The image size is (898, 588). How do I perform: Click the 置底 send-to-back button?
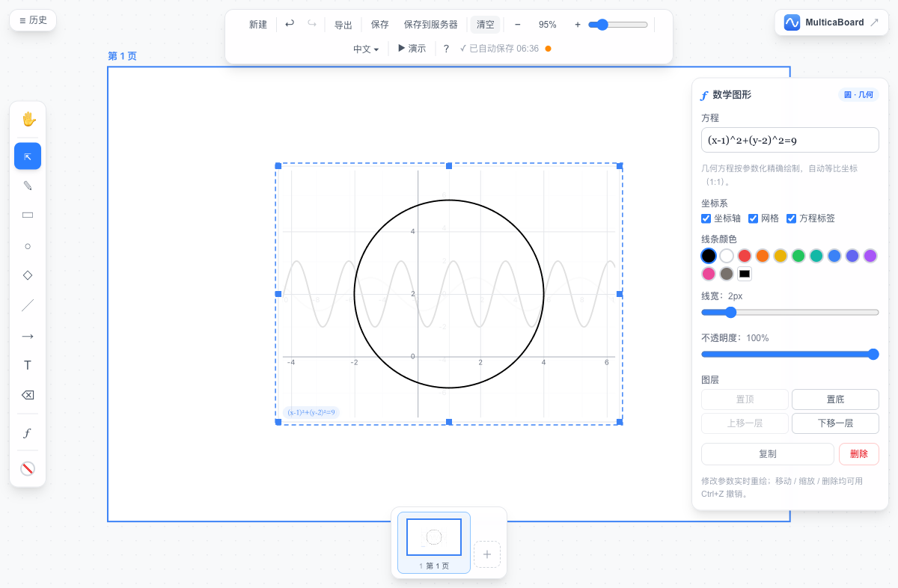click(835, 399)
